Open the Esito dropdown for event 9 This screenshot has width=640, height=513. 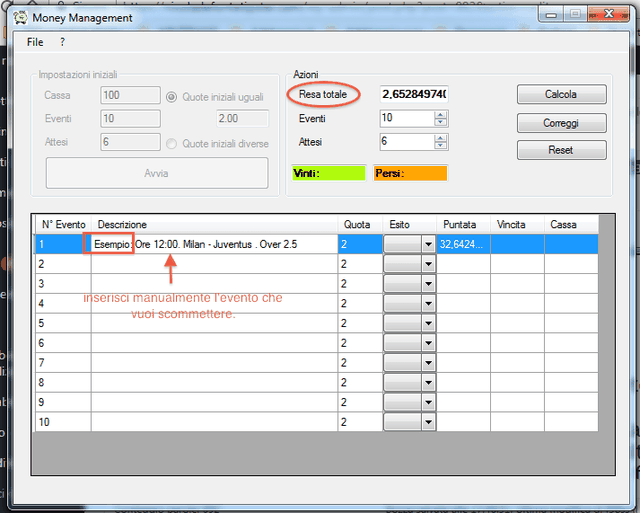point(428,402)
